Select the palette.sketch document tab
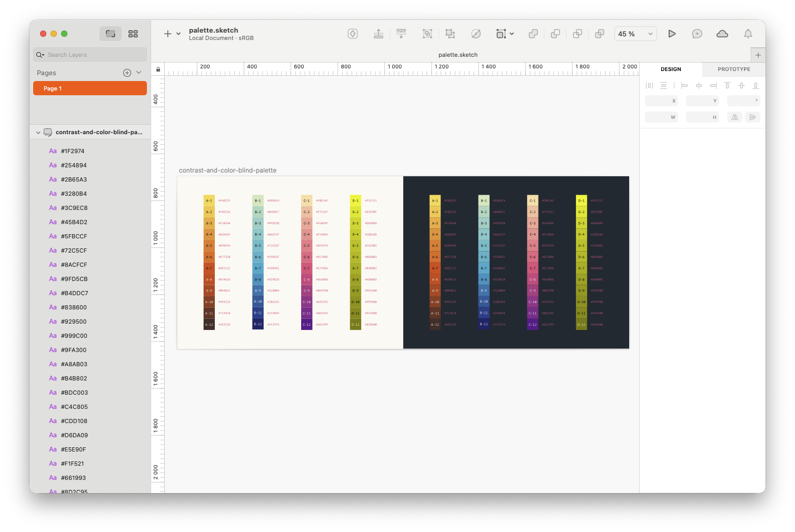This screenshot has height=532, width=795. [458, 55]
